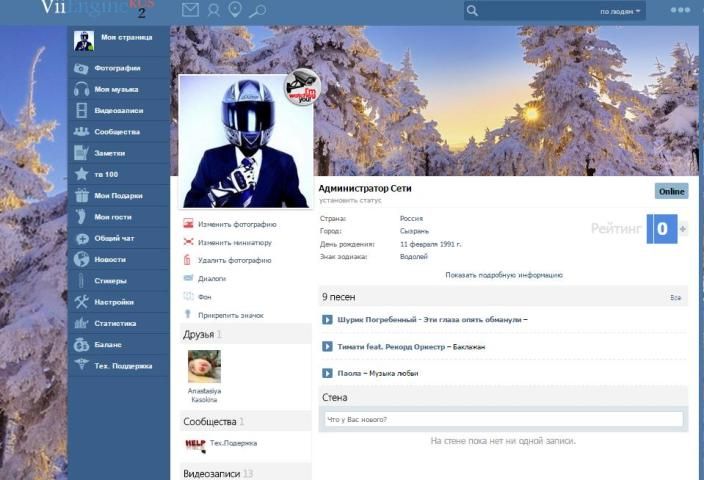Go to Моя музыка in sidebar
Viewport: 704px width, 480px height.
click(x=116, y=89)
